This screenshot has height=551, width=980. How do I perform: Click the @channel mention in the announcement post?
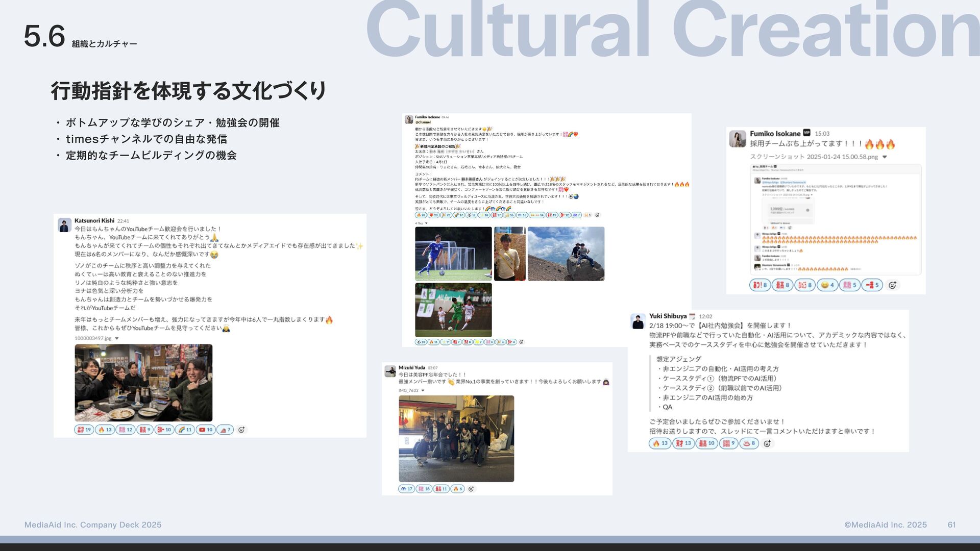click(x=423, y=122)
